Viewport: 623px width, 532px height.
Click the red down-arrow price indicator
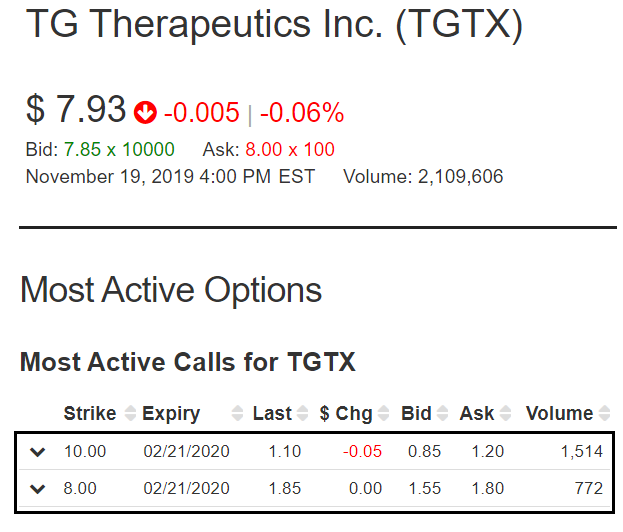click(x=145, y=112)
